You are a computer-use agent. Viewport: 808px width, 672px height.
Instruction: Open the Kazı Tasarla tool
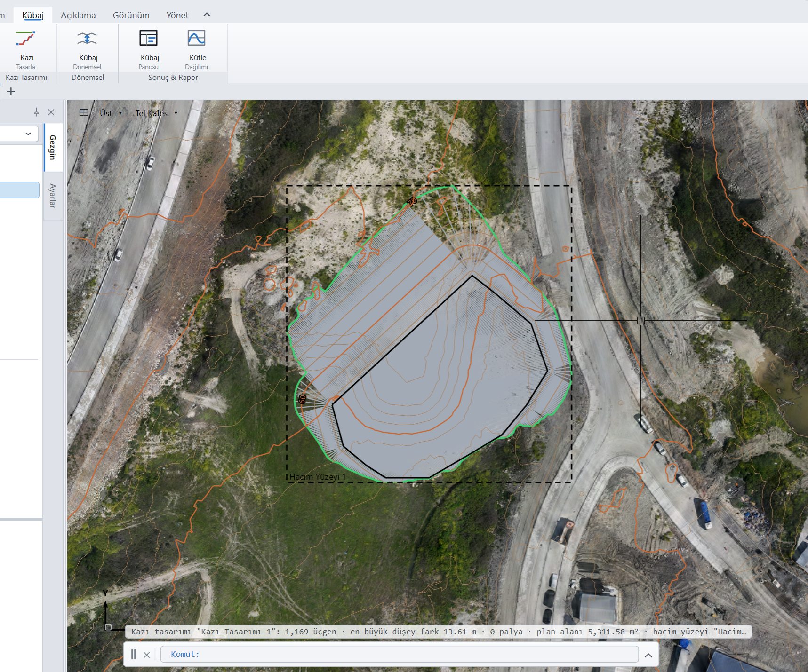(26, 49)
